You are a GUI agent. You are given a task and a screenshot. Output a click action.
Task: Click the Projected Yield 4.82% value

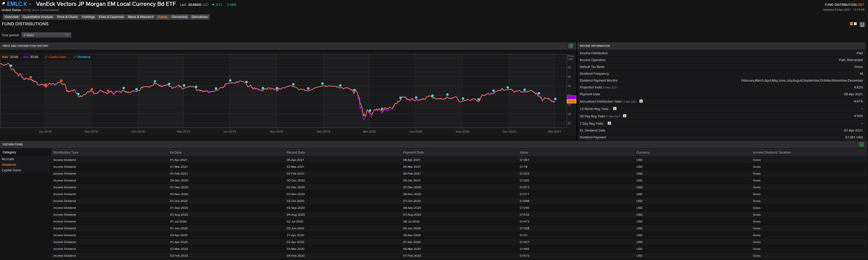point(858,87)
